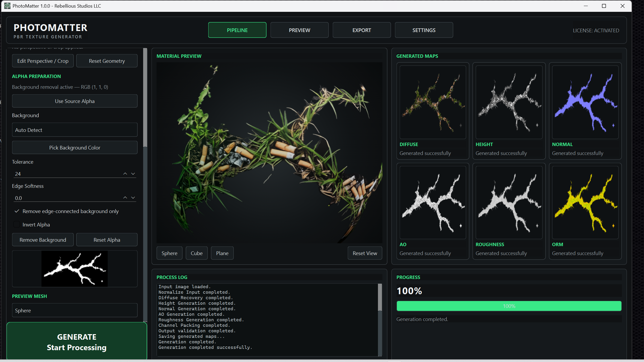The width and height of the screenshot is (644, 362).
Task: Click the Reset Alpha button
Action: 107,240
